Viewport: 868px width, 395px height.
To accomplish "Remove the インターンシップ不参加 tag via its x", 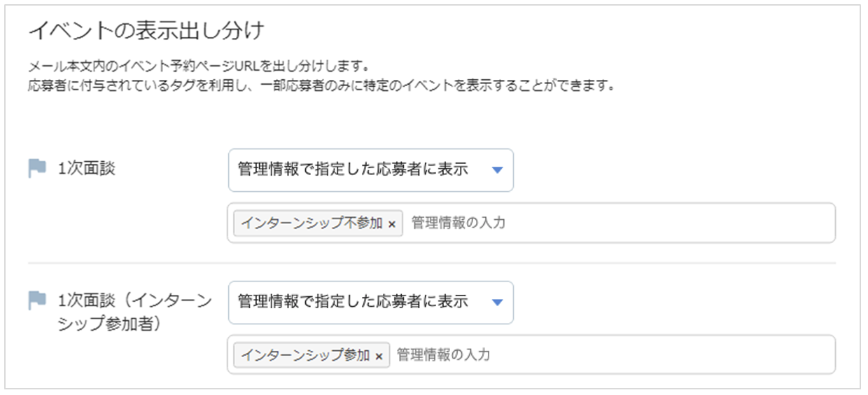I will point(392,224).
